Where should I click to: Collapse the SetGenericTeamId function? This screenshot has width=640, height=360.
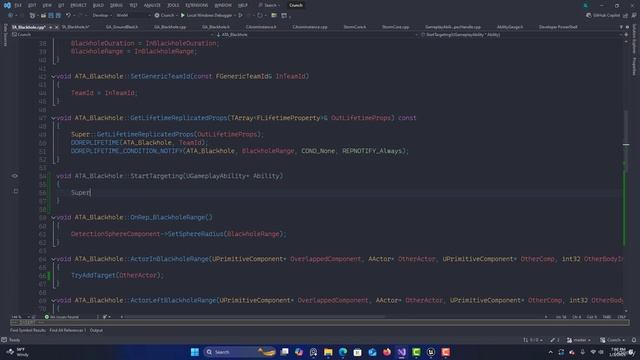click(x=53, y=76)
